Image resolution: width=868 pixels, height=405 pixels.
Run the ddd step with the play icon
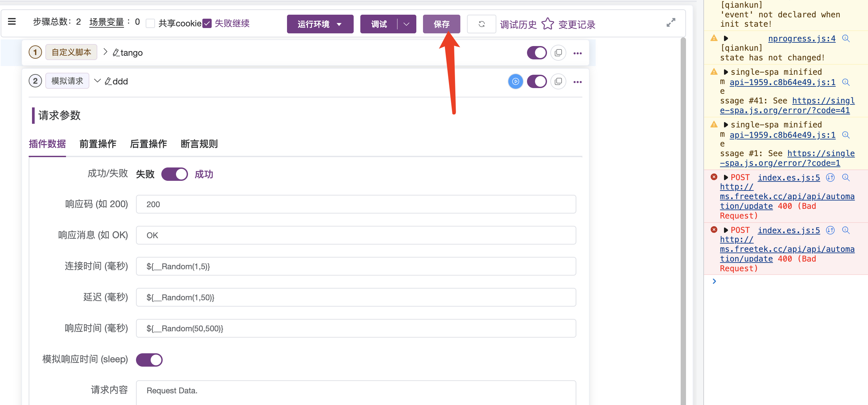click(x=515, y=82)
